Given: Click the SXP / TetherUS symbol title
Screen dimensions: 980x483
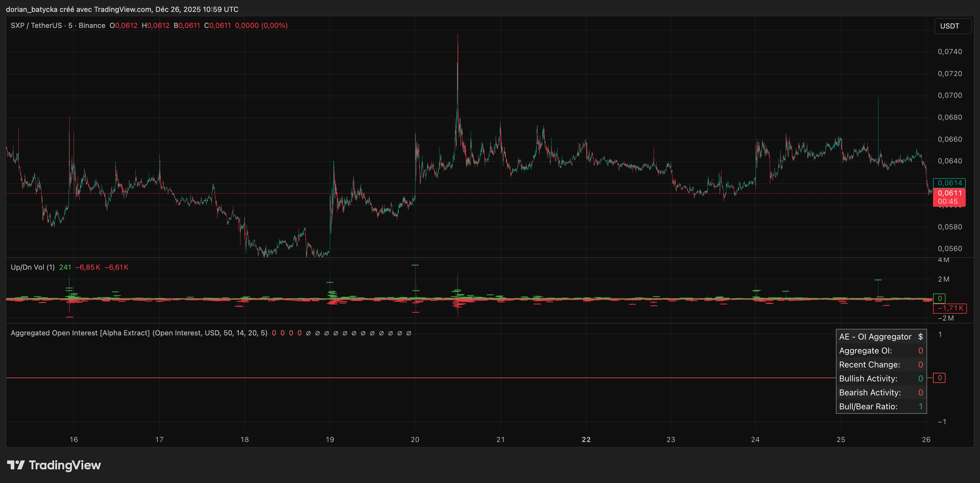Looking at the screenshot, I should (x=36, y=26).
